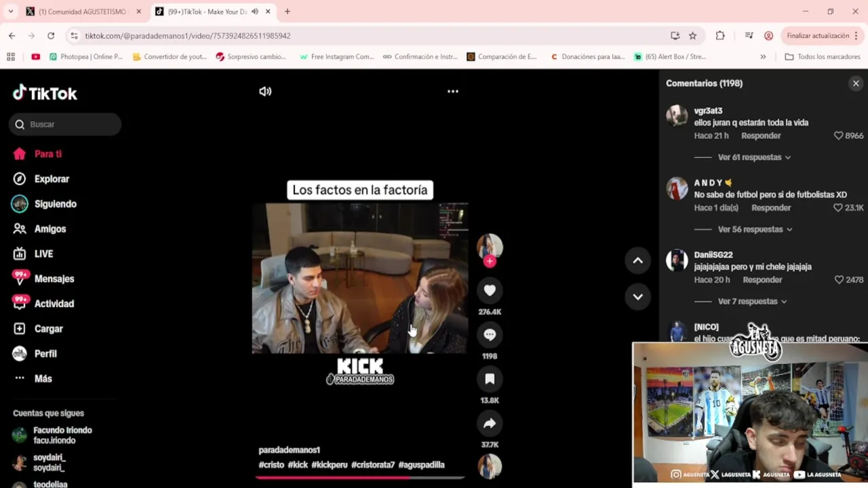The width and height of the screenshot is (868, 488).
Task: Open the creator avatar beside the video
Action: (x=490, y=247)
